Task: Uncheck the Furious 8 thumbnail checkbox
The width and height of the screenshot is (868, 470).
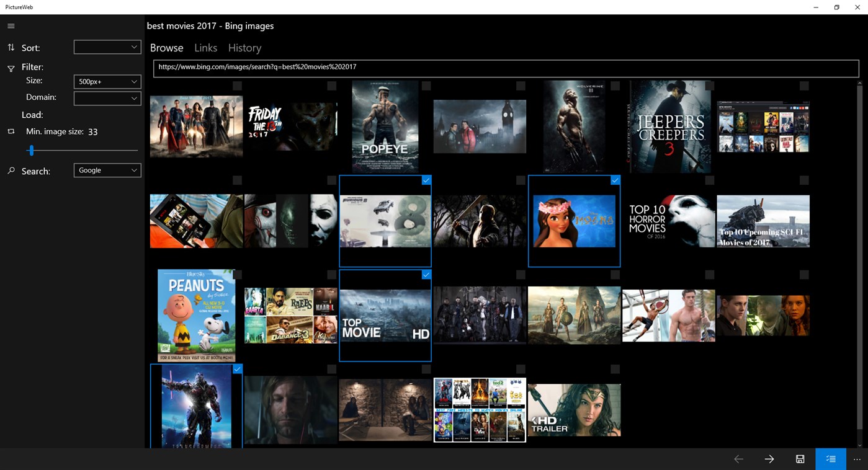Action: pos(426,180)
